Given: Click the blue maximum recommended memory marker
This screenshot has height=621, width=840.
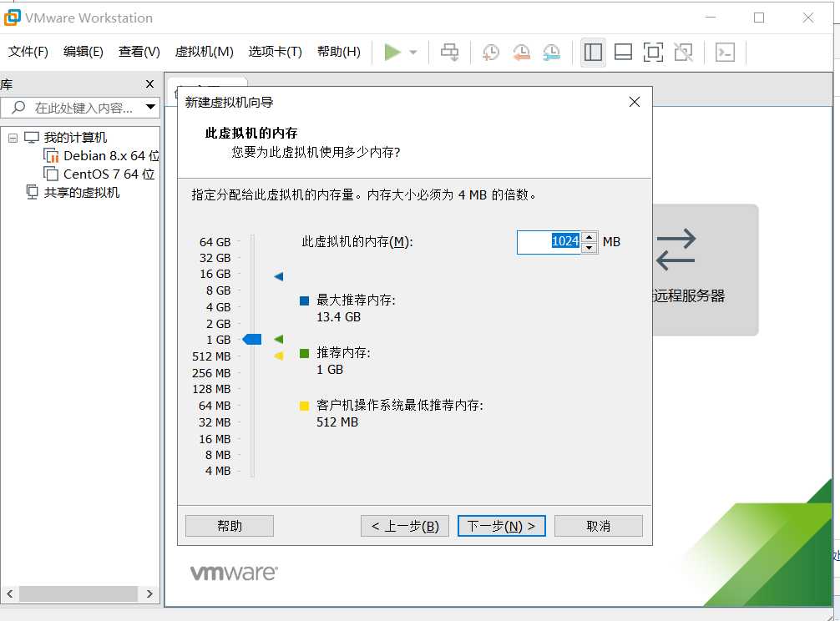Looking at the screenshot, I should tap(279, 276).
